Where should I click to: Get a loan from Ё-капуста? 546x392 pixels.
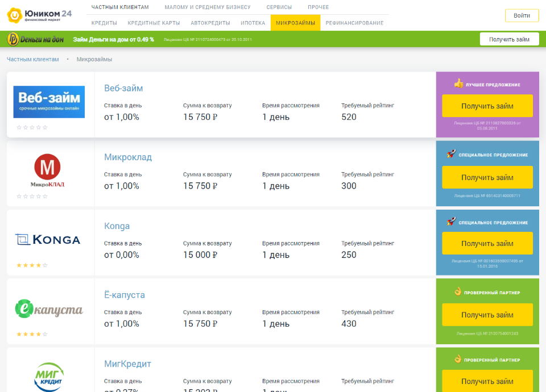point(487,315)
